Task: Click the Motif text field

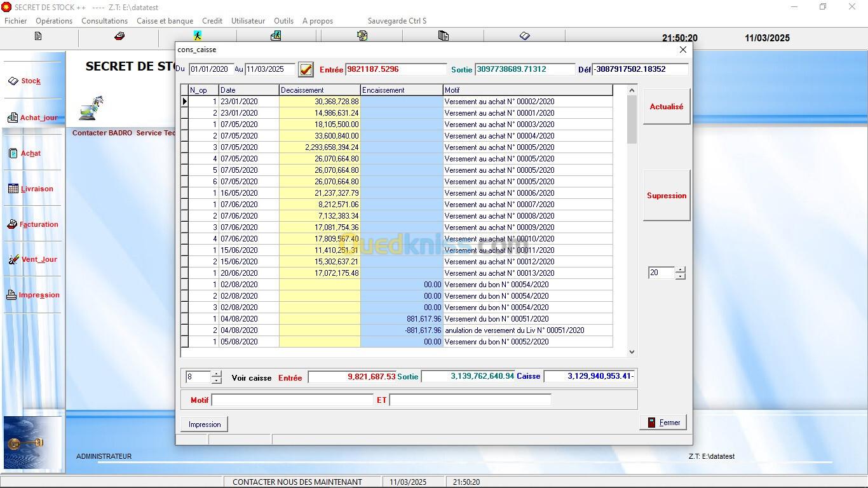Action: coord(292,400)
